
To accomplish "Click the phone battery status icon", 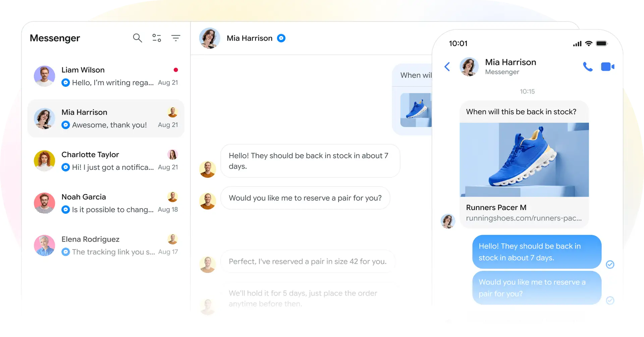I will (602, 44).
